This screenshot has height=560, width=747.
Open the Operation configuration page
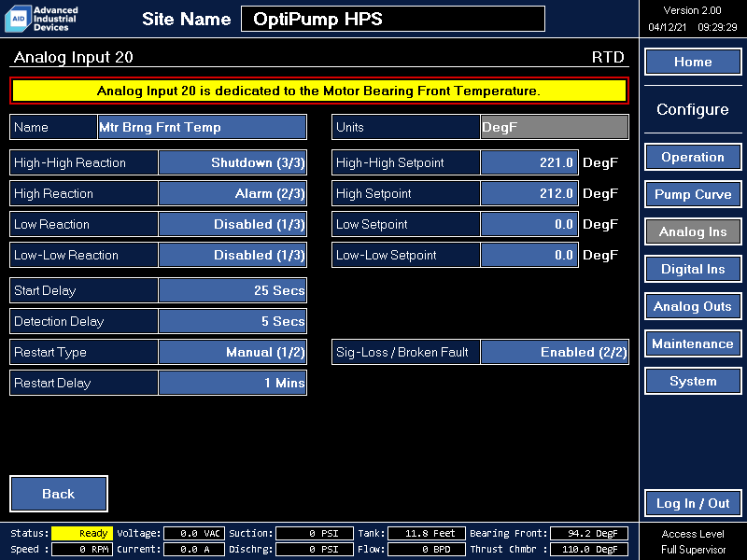693,157
